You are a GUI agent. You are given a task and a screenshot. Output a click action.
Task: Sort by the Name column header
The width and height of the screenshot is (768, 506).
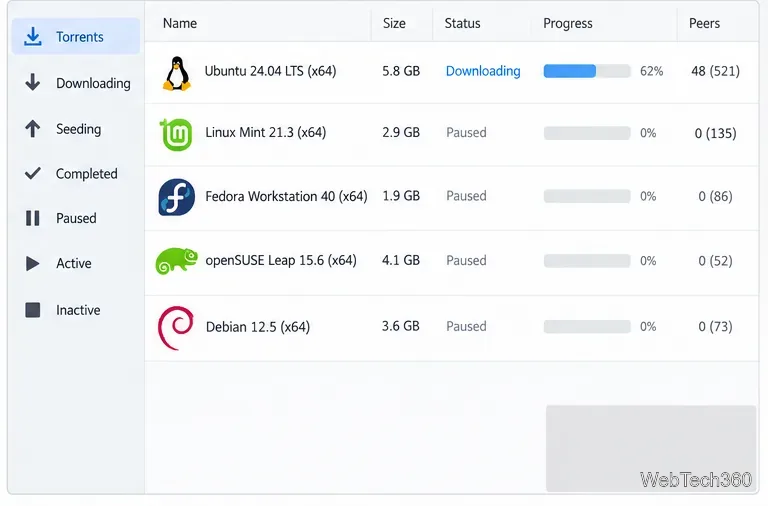(180, 23)
